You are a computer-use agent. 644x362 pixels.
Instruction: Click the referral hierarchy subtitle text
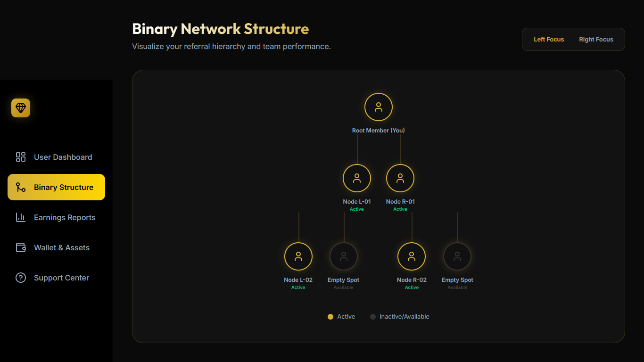pyautogui.click(x=231, y=47)
